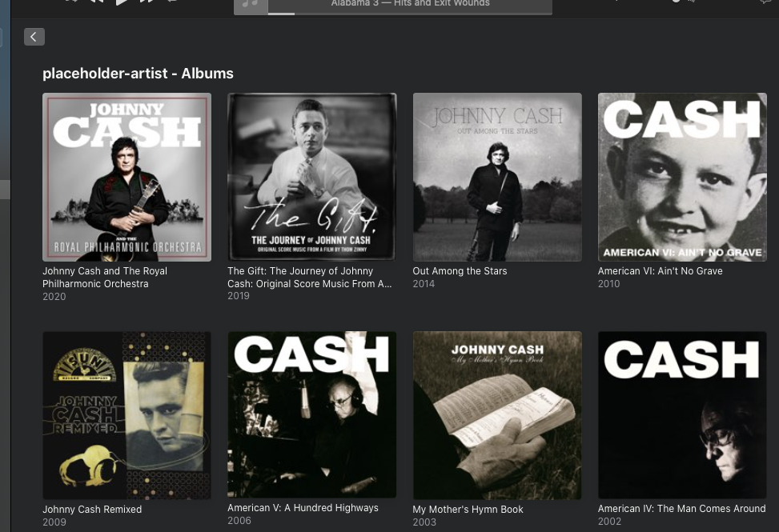Click the playback progress bar under the track title
This screenshot has height=532, width=779.
pos(410,14)
